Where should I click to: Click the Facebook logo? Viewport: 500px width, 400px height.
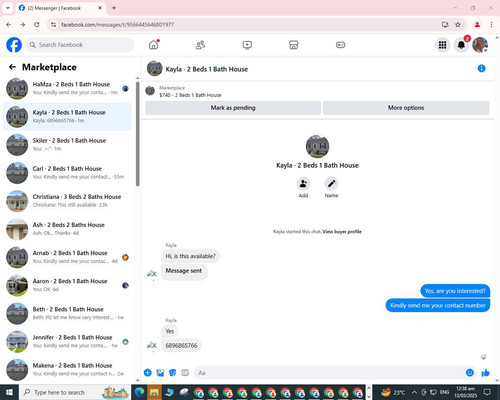point(14,45)
